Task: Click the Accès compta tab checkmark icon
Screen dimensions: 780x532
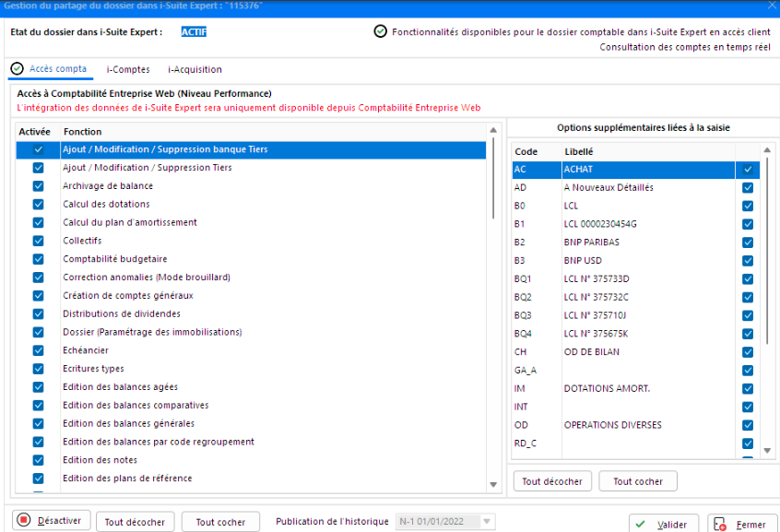Action: click(x=17, y=69)
